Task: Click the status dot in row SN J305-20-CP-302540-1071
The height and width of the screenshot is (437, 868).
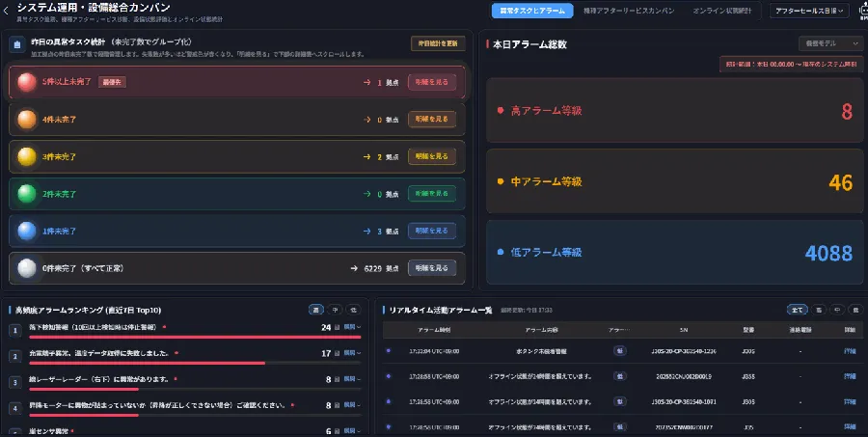Action: coord(389,401)
